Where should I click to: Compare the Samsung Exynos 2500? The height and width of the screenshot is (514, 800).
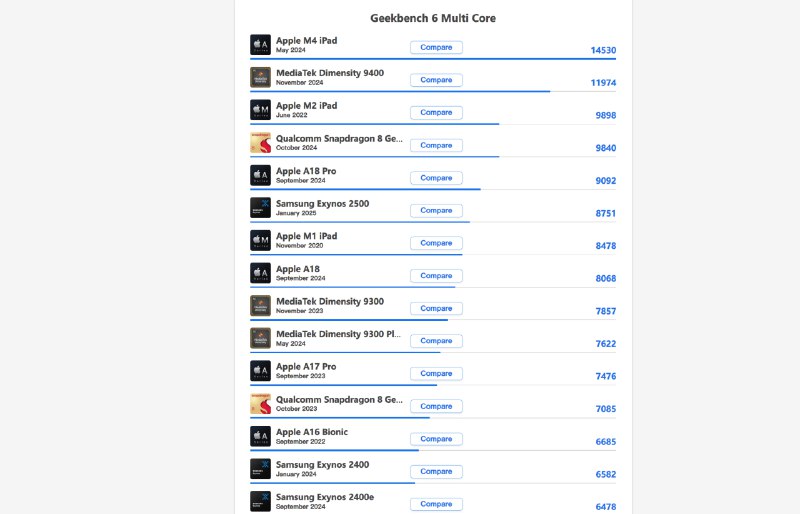coord(436,210)
